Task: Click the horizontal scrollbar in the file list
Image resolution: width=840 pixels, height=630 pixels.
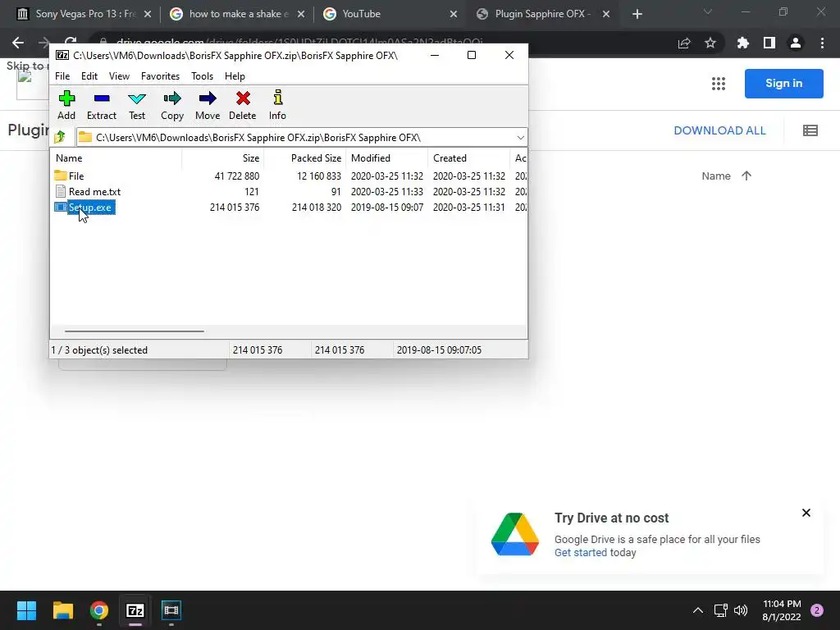Action: 134,331
